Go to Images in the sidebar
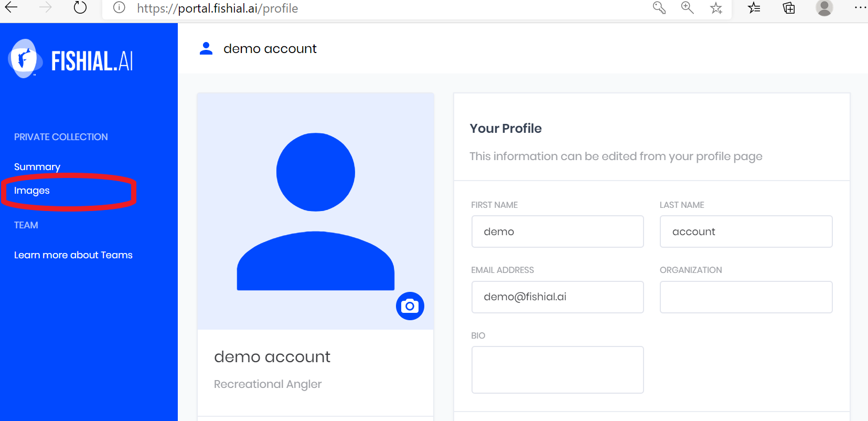Viewport: 868px width, 421px height. (x=32, y=191)
